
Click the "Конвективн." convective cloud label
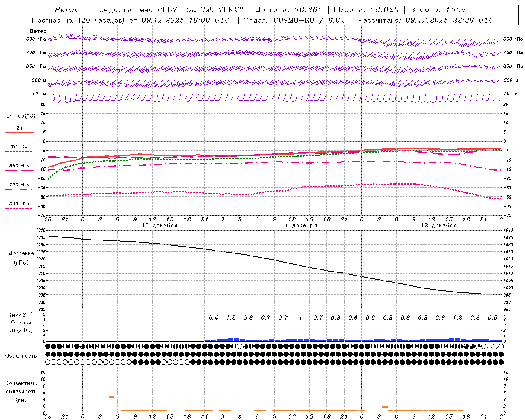[x=21, y=383]
